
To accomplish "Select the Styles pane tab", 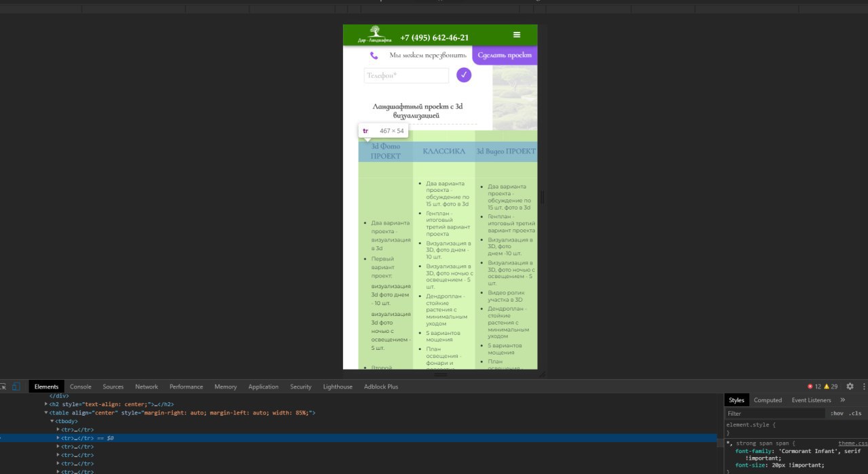I will click(736, 400).
